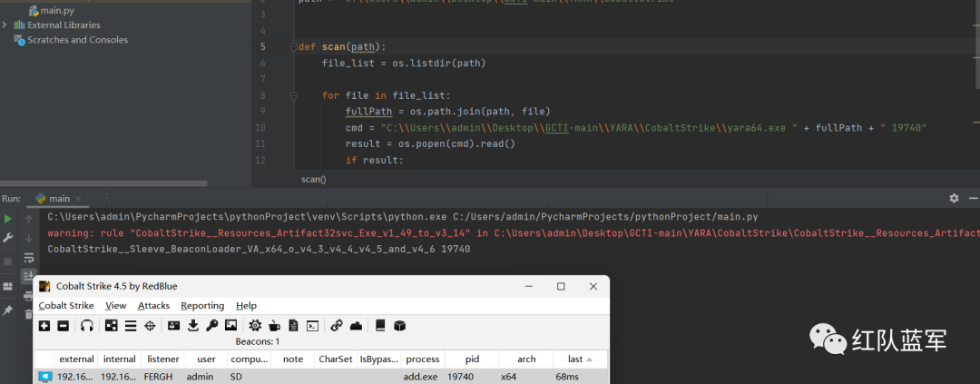Toggle soft-wrap in Run console
Screen dimensions: 980x384
[29, 257]
